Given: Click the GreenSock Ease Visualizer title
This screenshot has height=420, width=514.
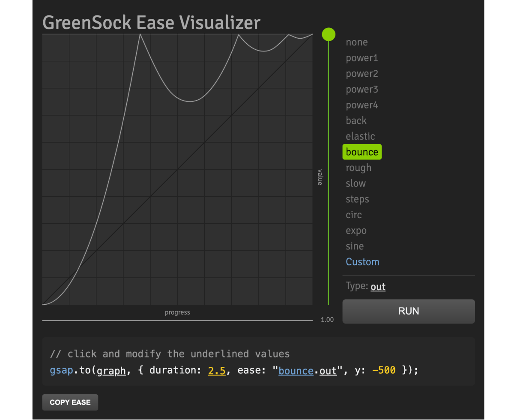Looking at the screenshot, I should 151,22.
